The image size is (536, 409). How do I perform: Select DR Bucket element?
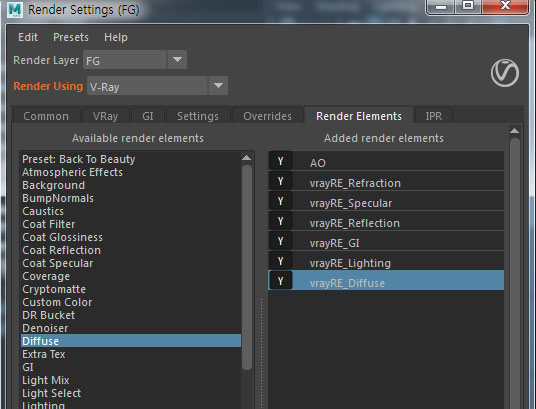[131, 315]
